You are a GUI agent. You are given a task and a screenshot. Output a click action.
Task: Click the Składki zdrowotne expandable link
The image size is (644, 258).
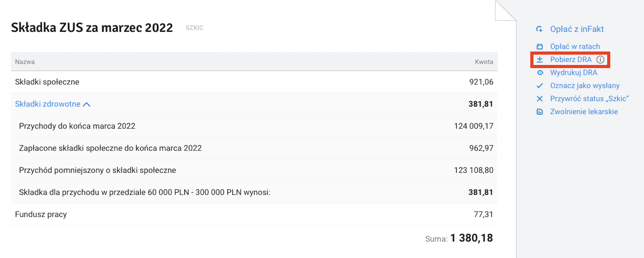click(48, 104)
